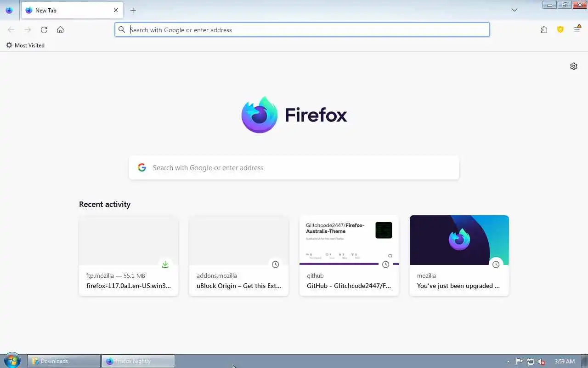Open the muted volume tray icon

pos(542,362)
